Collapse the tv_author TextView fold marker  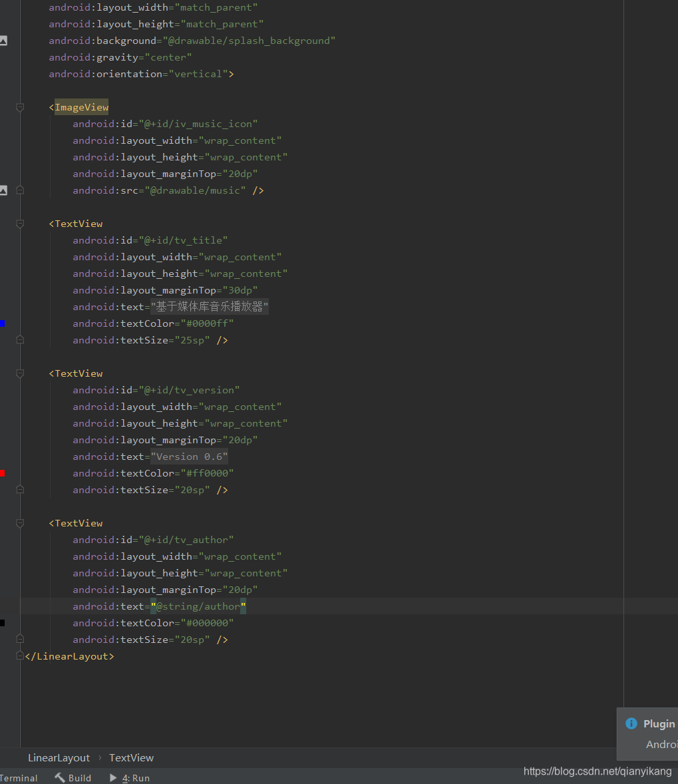tap(20, 524)
